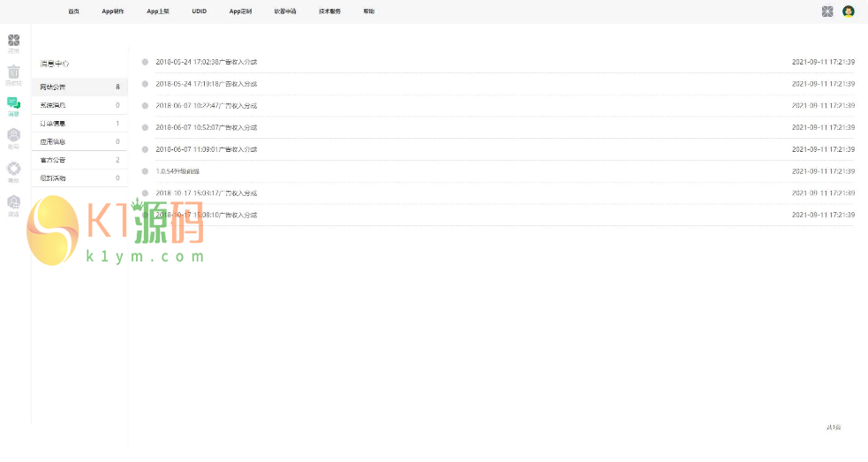868x462 pixels.
Task: Open App制作 in top navigation
Action: (113, 11)
